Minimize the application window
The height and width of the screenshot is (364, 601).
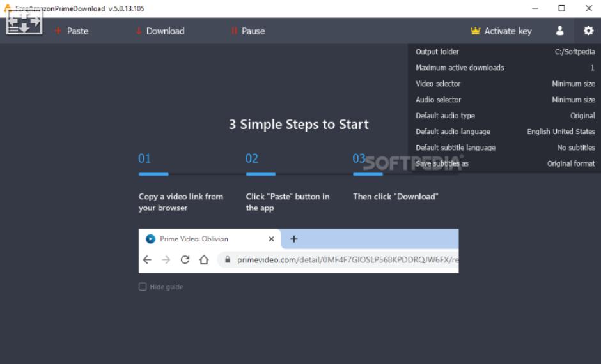(x=535, y=8)
